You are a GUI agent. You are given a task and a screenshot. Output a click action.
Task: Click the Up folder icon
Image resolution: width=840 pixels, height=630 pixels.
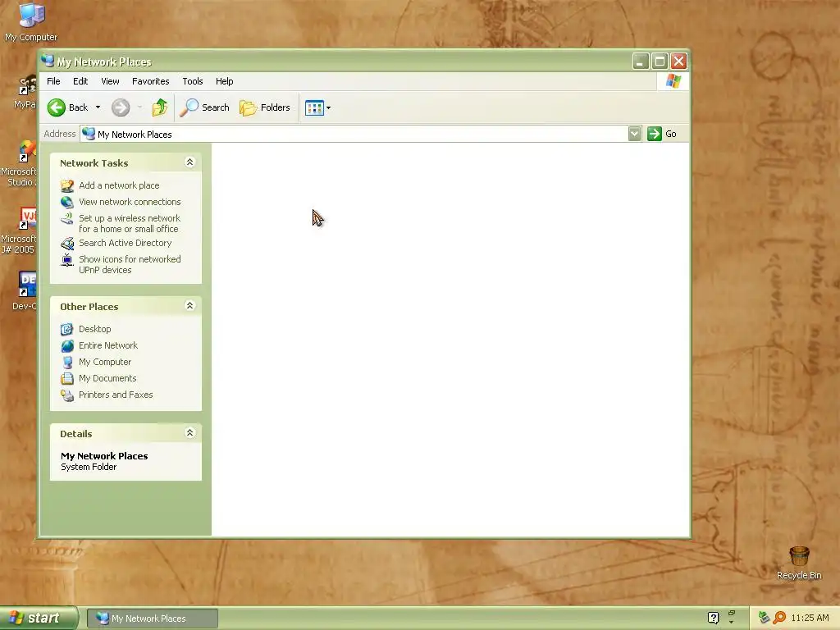pos(160,107)
